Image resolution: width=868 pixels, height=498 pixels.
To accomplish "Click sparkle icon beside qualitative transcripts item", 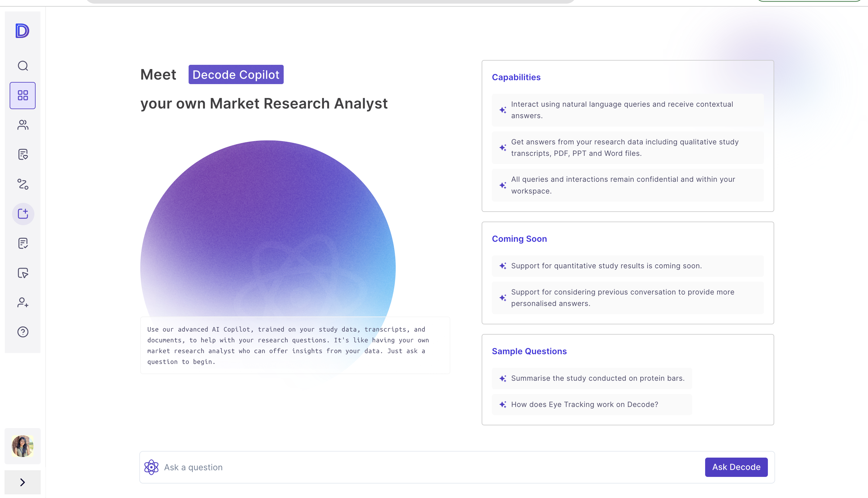I will click(x=502, y=148).
